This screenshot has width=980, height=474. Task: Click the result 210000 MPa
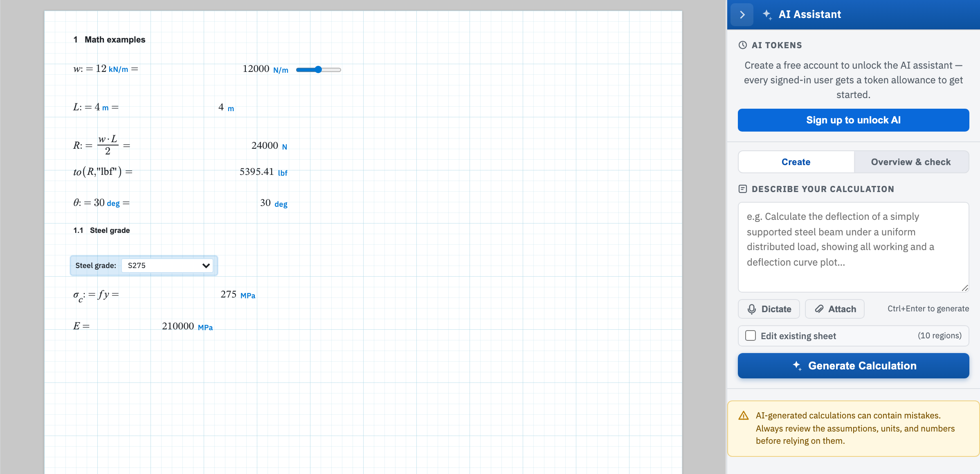point(187,326)
